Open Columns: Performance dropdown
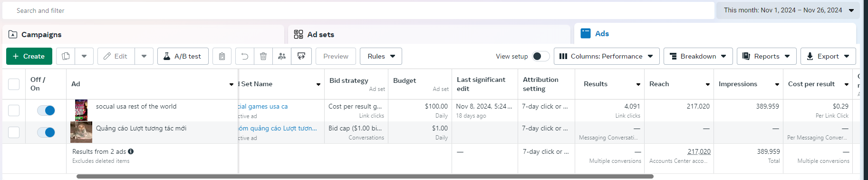 607,56
